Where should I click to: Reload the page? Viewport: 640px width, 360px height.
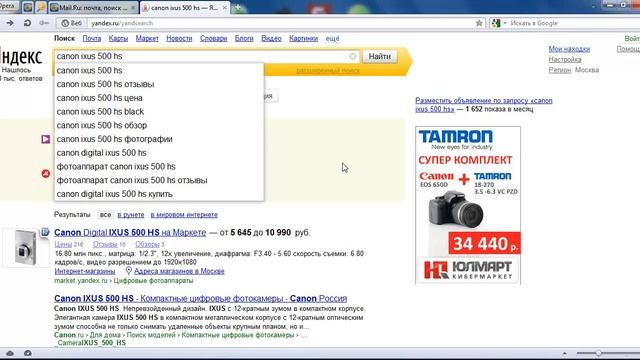click(27, 23)
